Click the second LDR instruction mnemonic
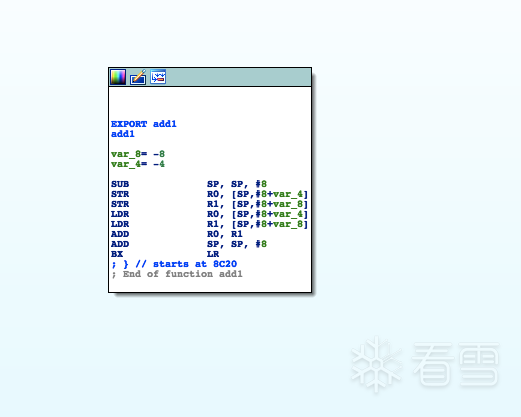The height and width of the screenshot is (417, 521). coord(120,224)
